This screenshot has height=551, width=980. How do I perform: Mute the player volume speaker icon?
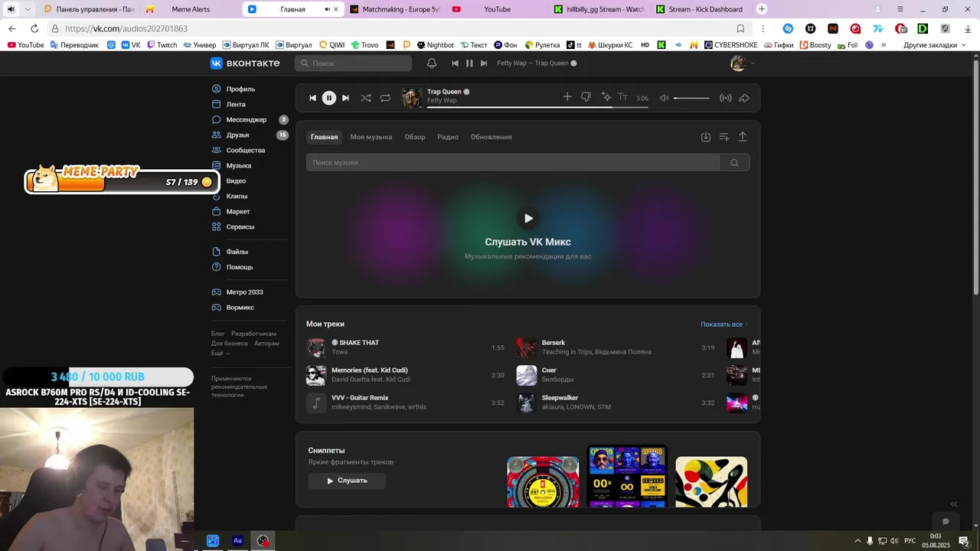click(x=665, y=98)
